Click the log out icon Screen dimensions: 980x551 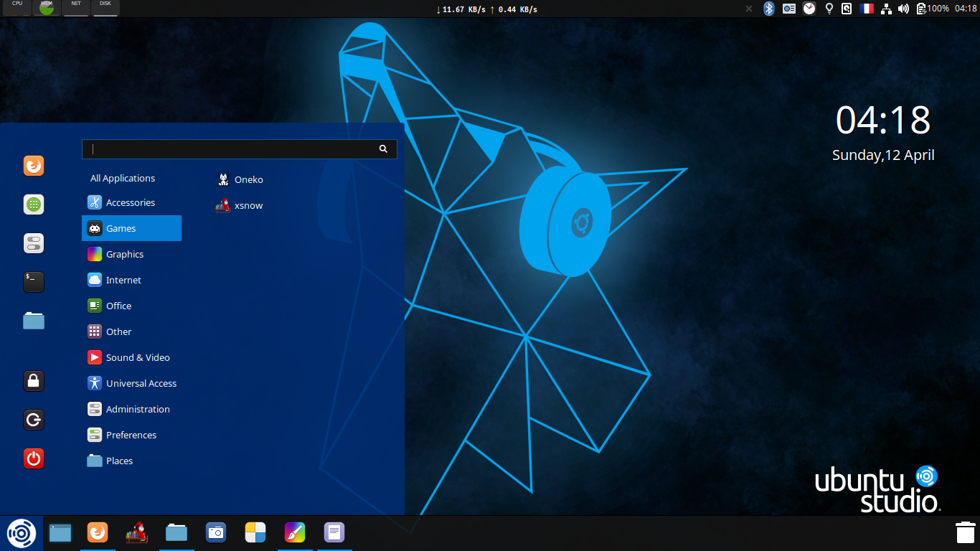pos(34,420)
